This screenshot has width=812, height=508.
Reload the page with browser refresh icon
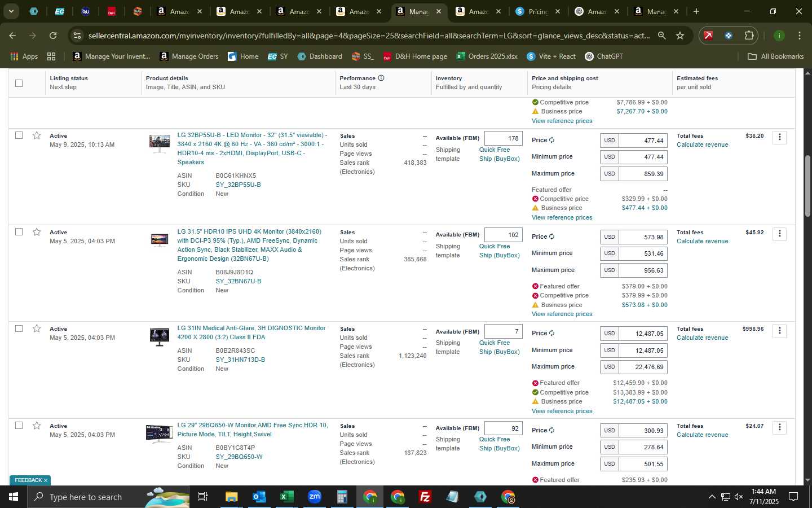click(53, 36)
